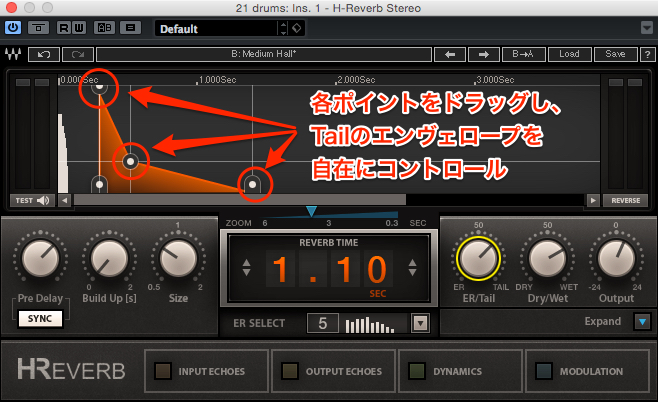Open help with the question mark button

click(x=648, y=55)
